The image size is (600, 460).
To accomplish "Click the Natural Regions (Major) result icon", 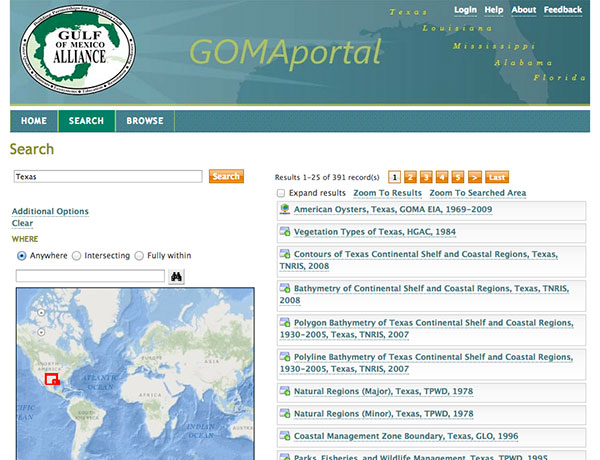I will tap(285, 391).
